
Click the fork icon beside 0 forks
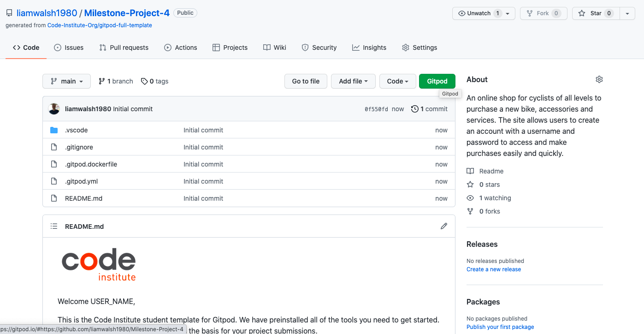470,211
